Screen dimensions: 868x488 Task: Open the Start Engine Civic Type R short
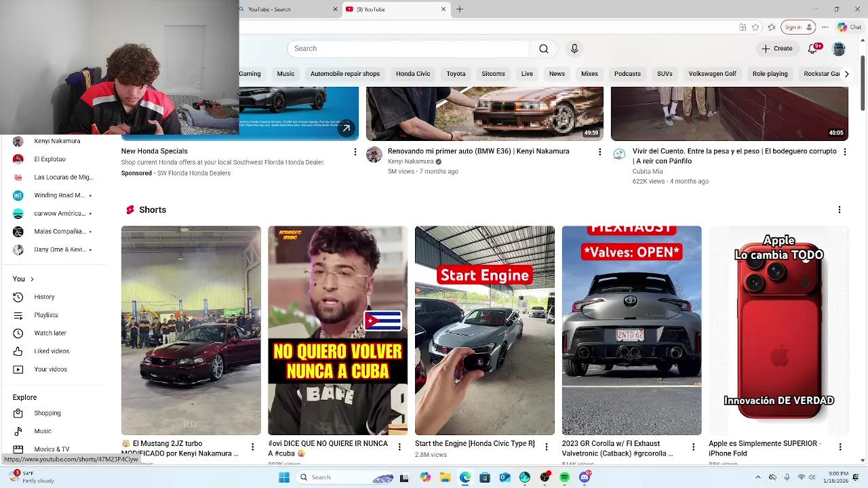point(485,330)
